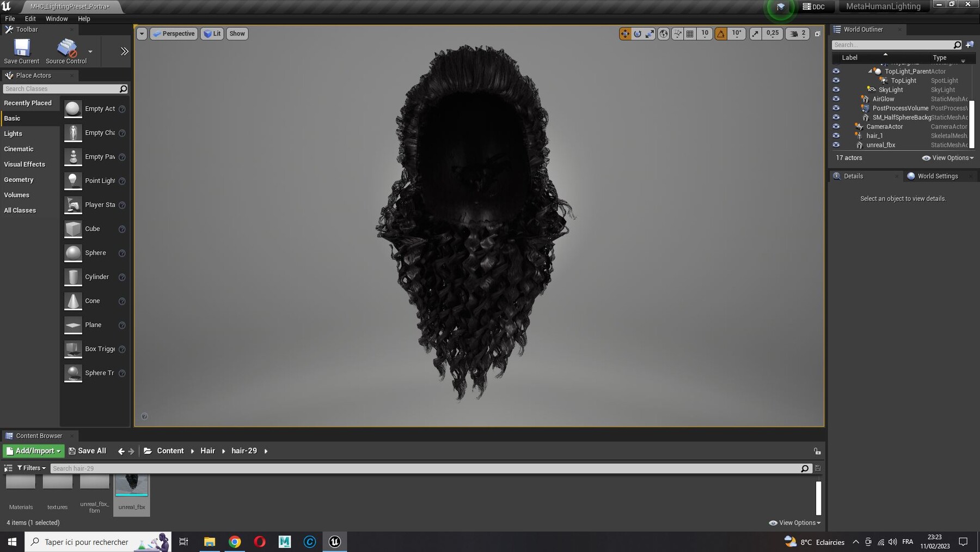Toggle scale snapping on or off
Viewport: 980px width, 552px height.
(x=755, y=34)
